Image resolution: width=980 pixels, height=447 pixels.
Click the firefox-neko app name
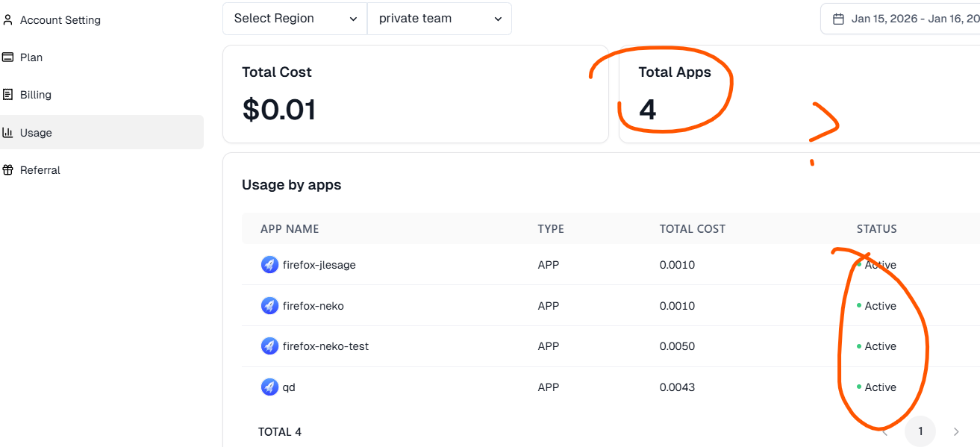coord(313,306)
